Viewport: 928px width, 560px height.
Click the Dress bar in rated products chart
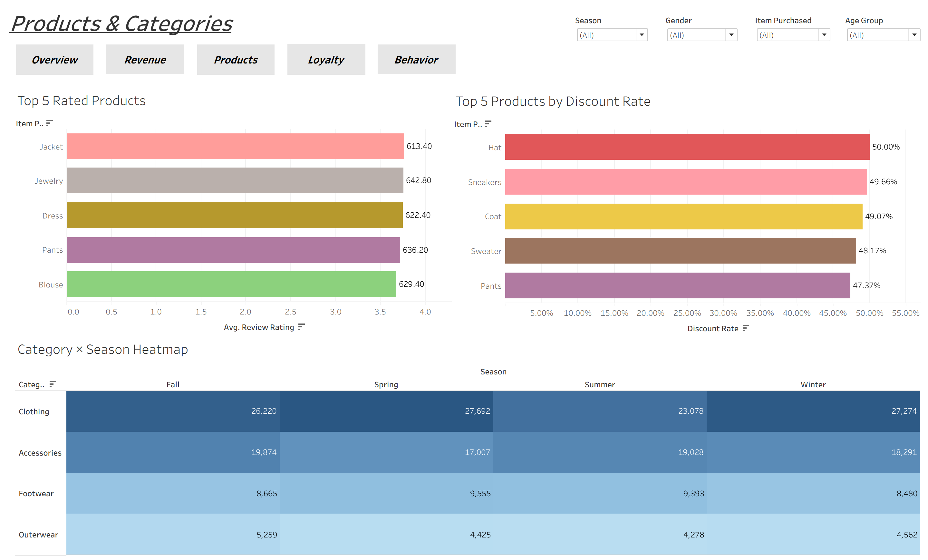[234, 215]
